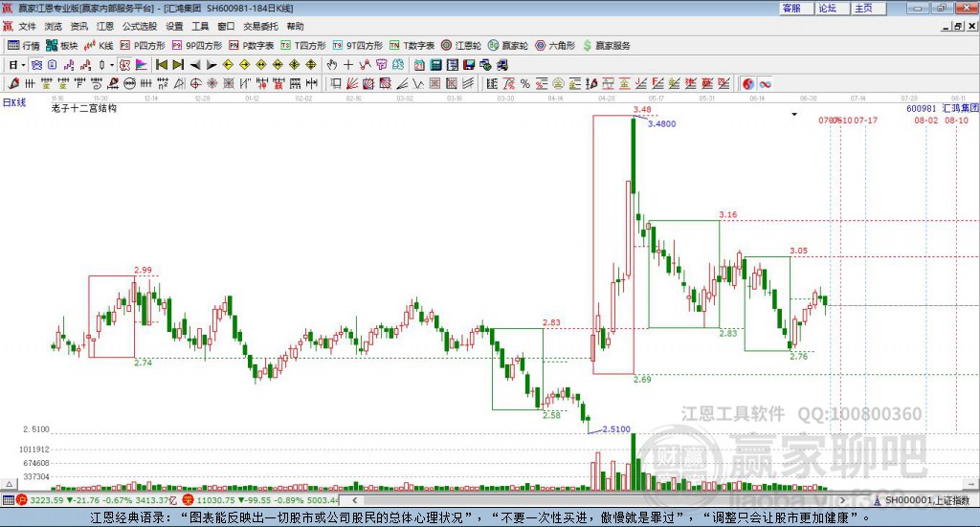Click the 论坛 forum button
The image size is (980, 527).
(832, 8)
